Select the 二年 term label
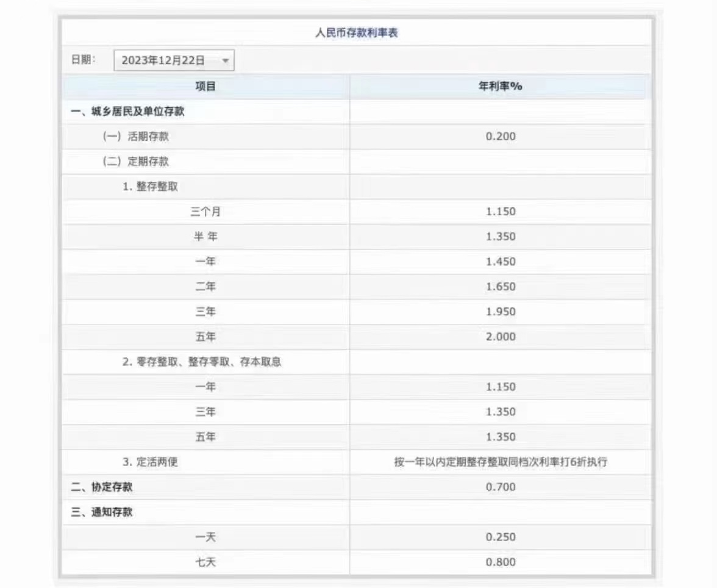 coord(205,287)
